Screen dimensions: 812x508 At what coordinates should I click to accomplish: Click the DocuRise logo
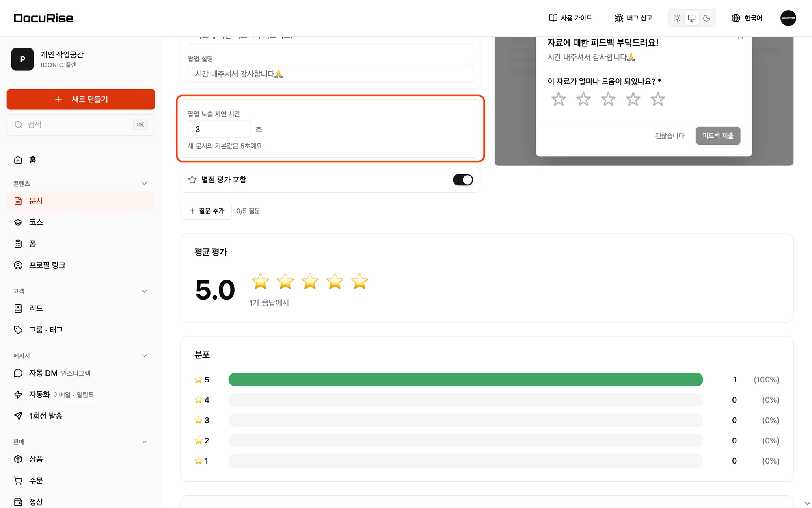click(x=43, y=18)
